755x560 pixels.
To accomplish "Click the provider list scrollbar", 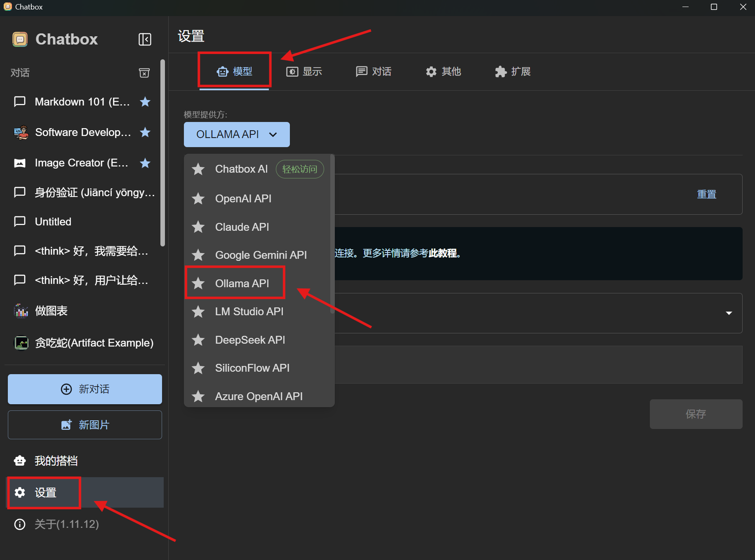I will tap(332, 234).
